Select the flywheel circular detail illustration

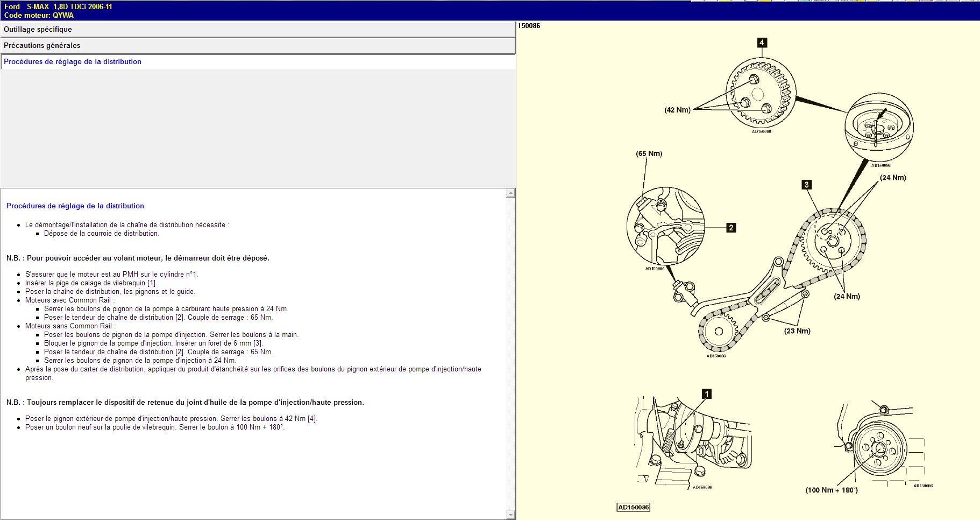879,128
